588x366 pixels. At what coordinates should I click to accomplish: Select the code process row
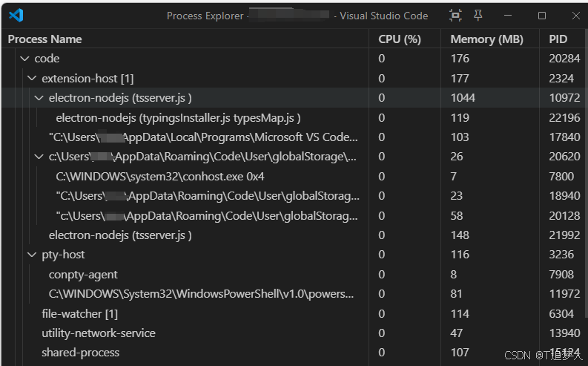point(293,59)
